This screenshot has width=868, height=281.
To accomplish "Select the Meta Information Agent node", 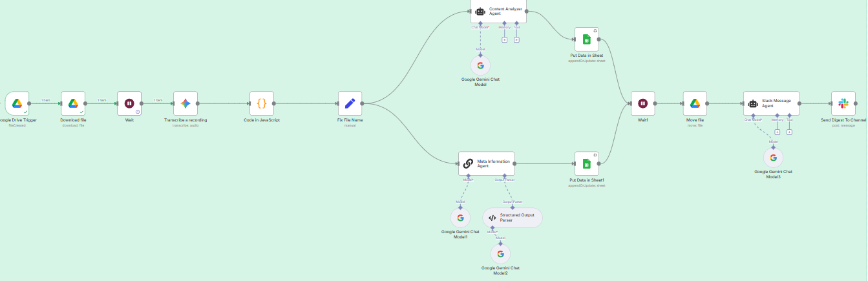I will pos(486,164).
